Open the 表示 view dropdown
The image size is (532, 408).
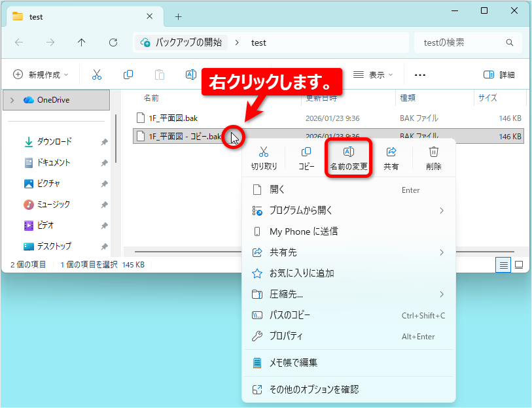[373, 75]
